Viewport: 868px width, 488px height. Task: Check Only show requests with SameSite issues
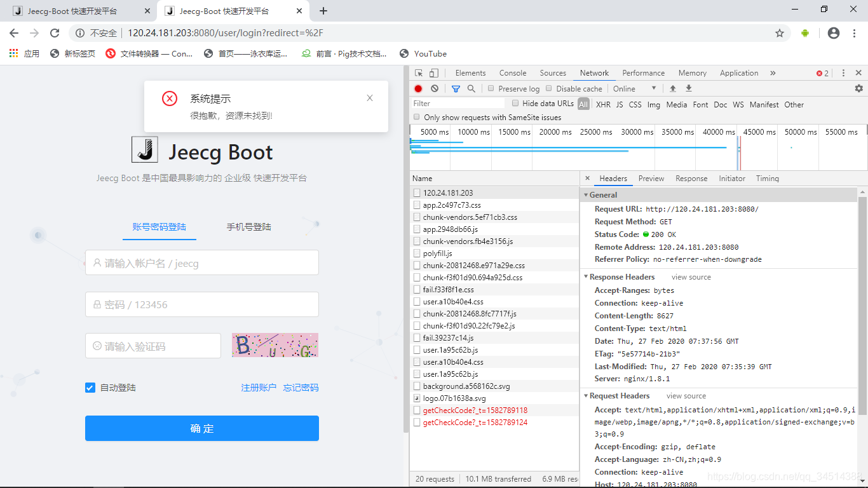[417, 117]
